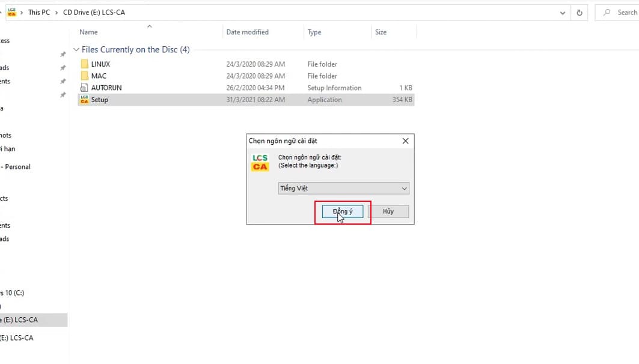Open the LINUX folder icon
The width and height of the screenshot is (639, 364).
coord(84,64)
